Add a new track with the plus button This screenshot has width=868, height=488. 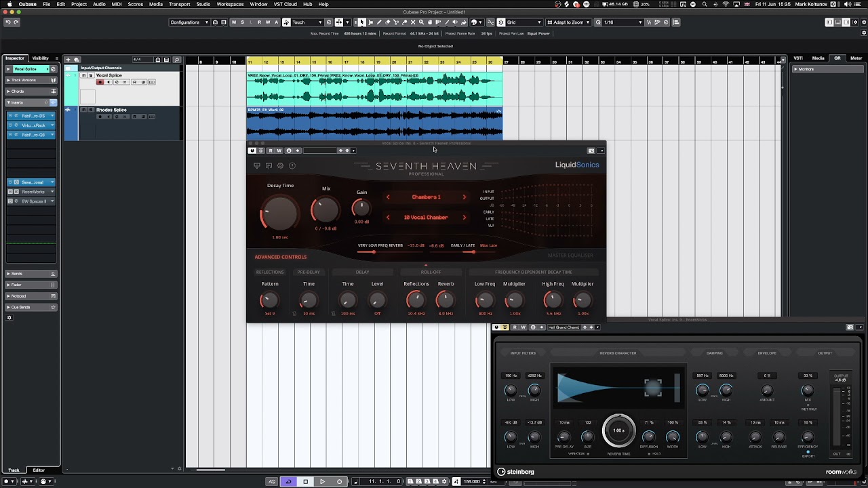tap(68, 60)
